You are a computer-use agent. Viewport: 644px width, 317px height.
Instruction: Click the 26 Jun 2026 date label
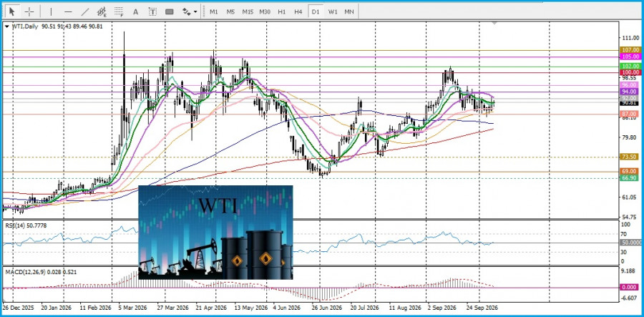326,308
